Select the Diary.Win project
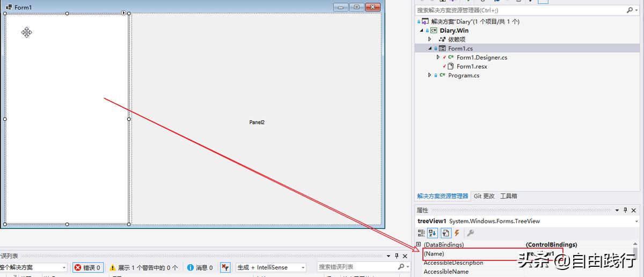 point(454,31)
